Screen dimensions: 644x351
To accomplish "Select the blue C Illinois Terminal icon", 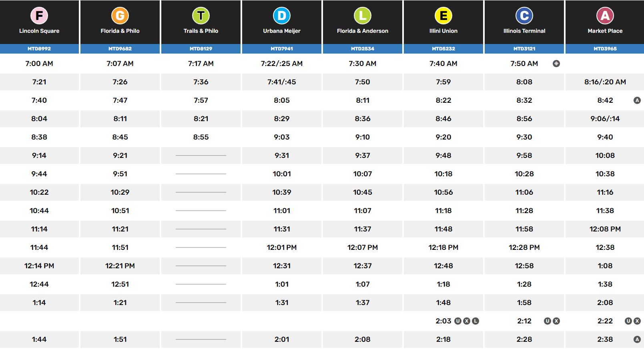I will tap(524, 16).
